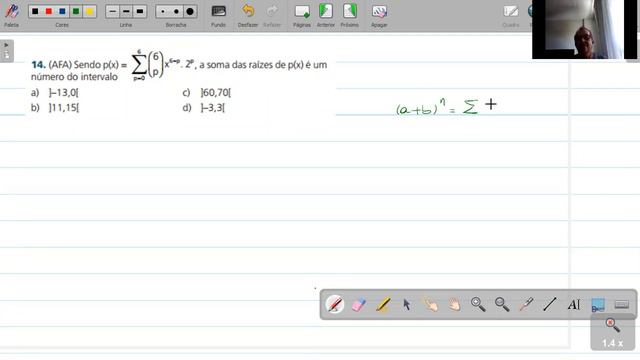The width and height of the screenshot is (640, 360).
Task: Choose the thick line width
Action: [x=140, y=11]
